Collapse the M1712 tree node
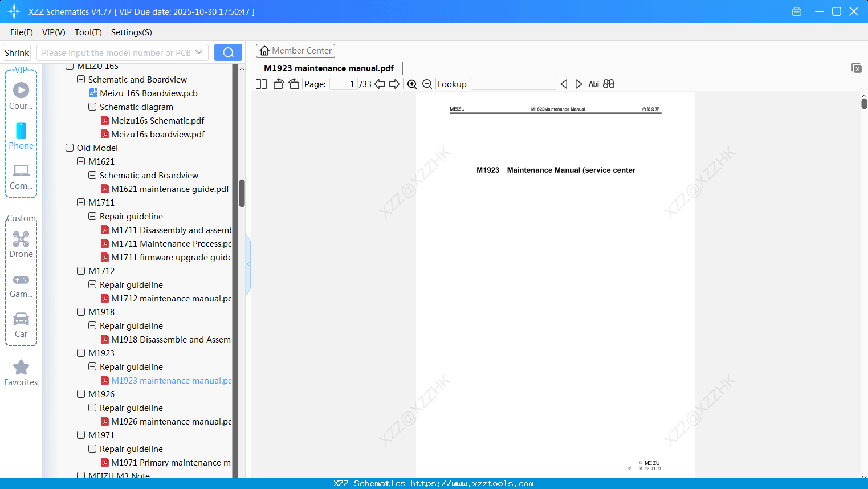 (81, 271)
